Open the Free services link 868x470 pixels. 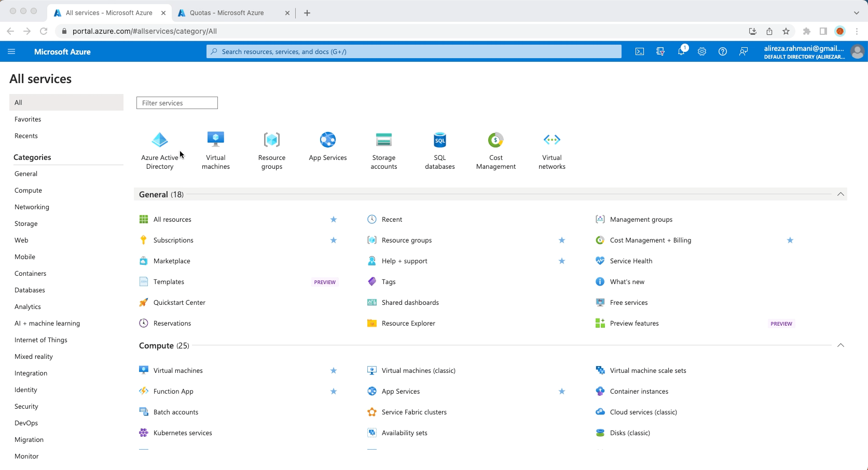click(629, 302)
